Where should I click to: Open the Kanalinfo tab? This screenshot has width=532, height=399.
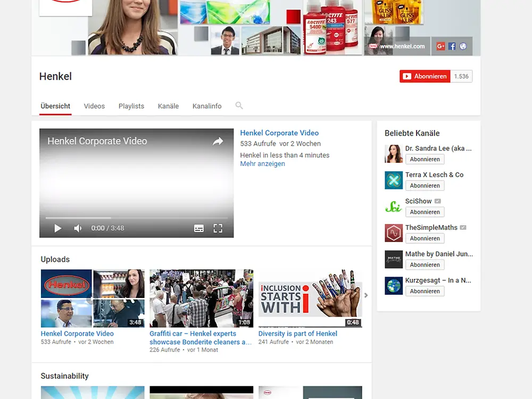point(207,106)
